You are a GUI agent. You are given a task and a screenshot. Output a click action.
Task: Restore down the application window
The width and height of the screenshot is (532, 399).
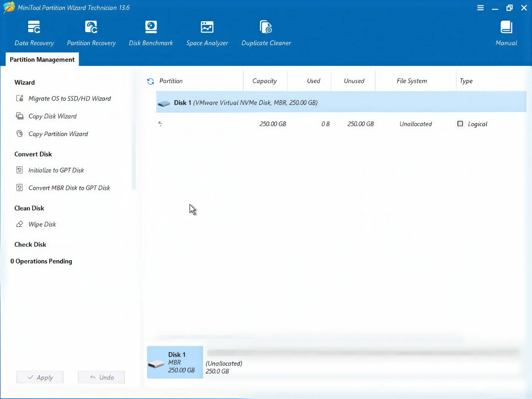509,8
